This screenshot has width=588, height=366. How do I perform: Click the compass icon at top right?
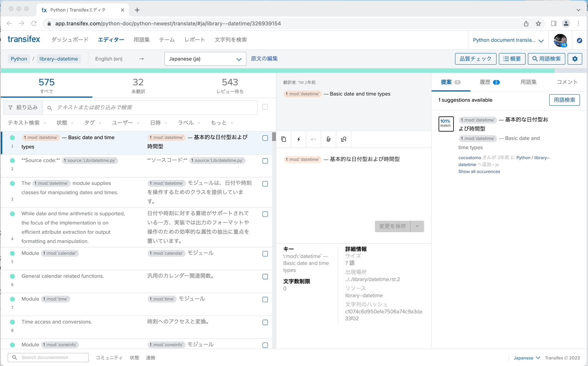click(x=580, y=40)
